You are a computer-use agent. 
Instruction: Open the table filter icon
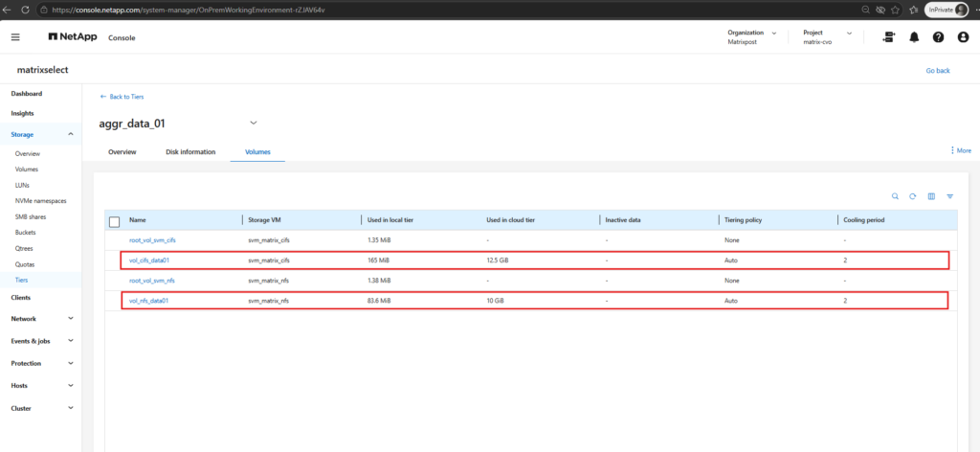949,196
